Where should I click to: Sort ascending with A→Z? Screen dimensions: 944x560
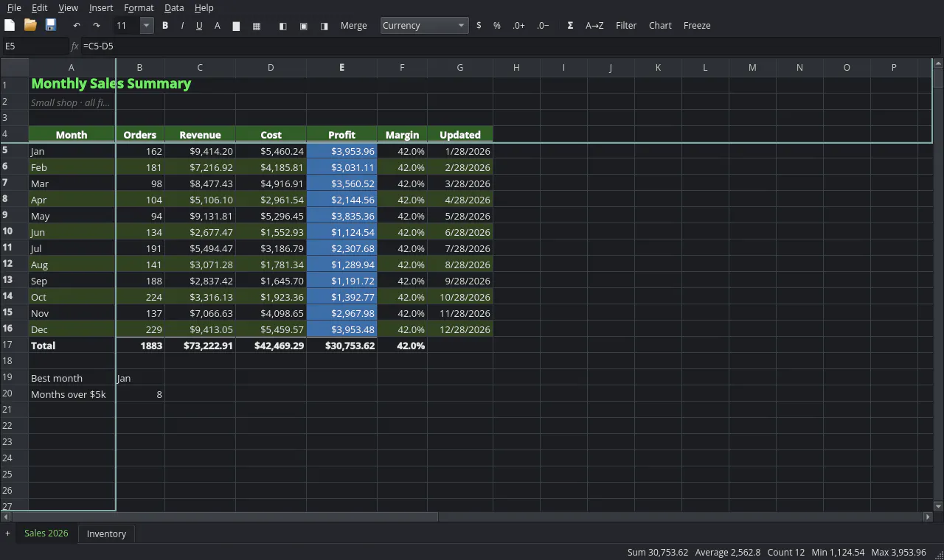594,25
